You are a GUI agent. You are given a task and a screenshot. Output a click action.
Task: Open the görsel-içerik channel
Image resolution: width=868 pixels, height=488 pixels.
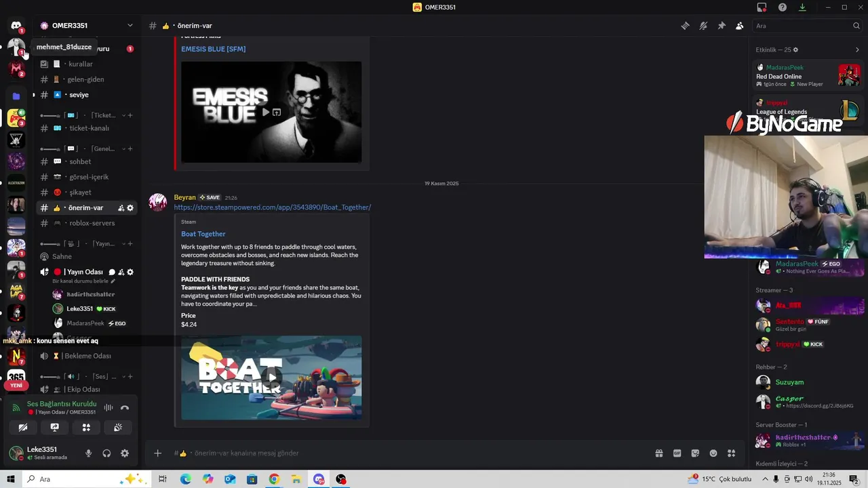87,177
